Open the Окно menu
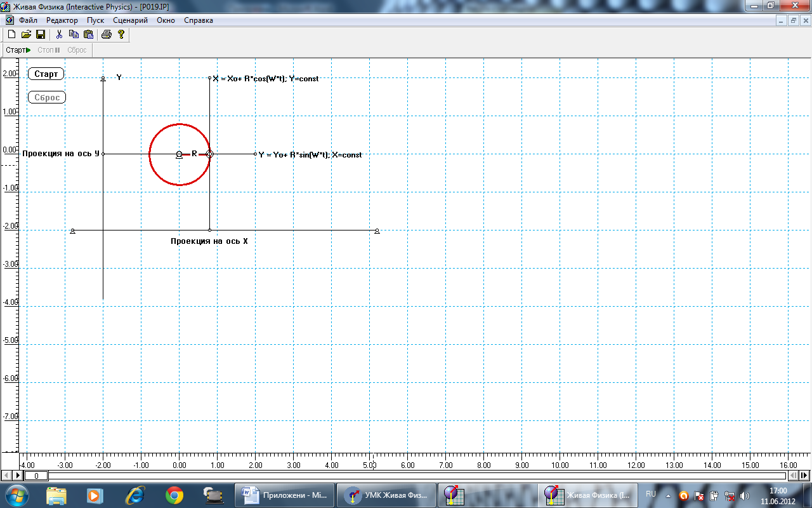Screen dimensions: 812x508 tap(166, 20)
